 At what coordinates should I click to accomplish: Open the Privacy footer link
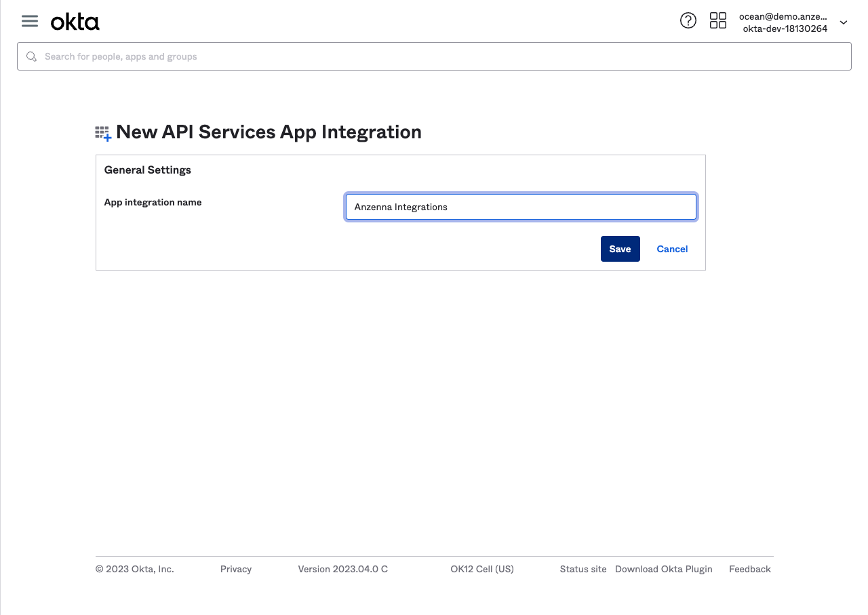236,569
